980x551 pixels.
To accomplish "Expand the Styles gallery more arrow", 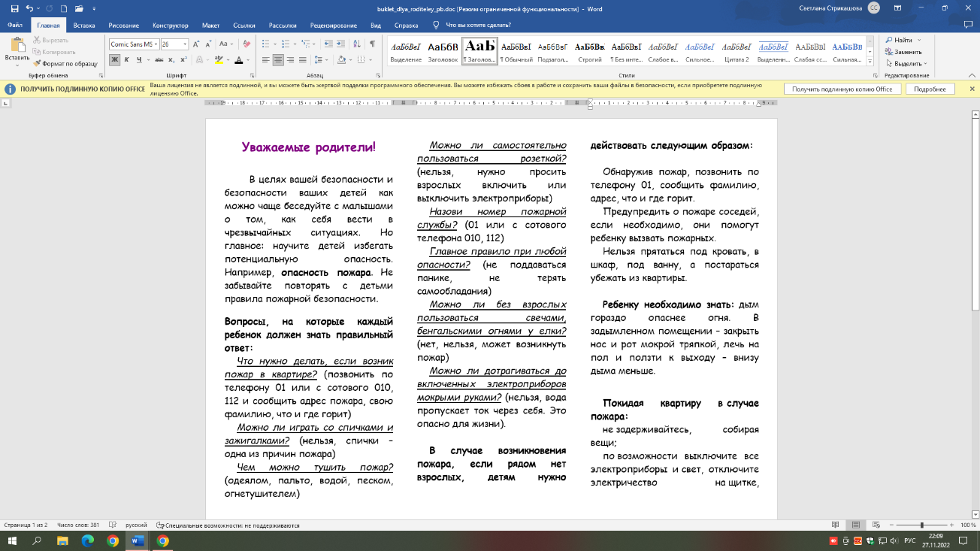I will tap(870, 62).
